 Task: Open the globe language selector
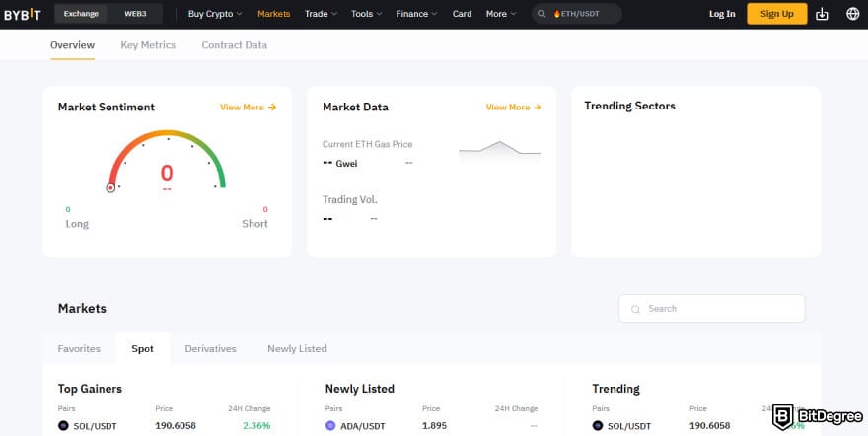point(853,14)
